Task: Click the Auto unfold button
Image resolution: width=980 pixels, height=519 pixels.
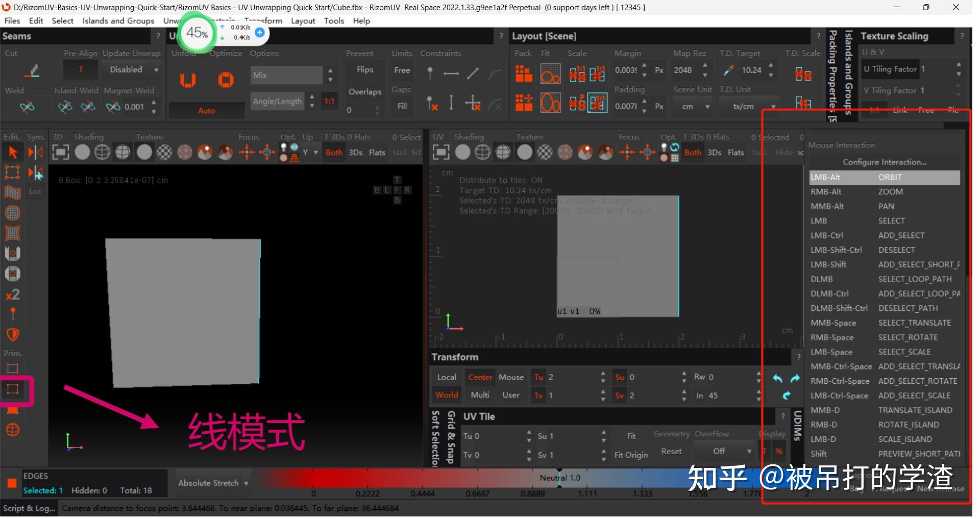Action: coord(206,110)
